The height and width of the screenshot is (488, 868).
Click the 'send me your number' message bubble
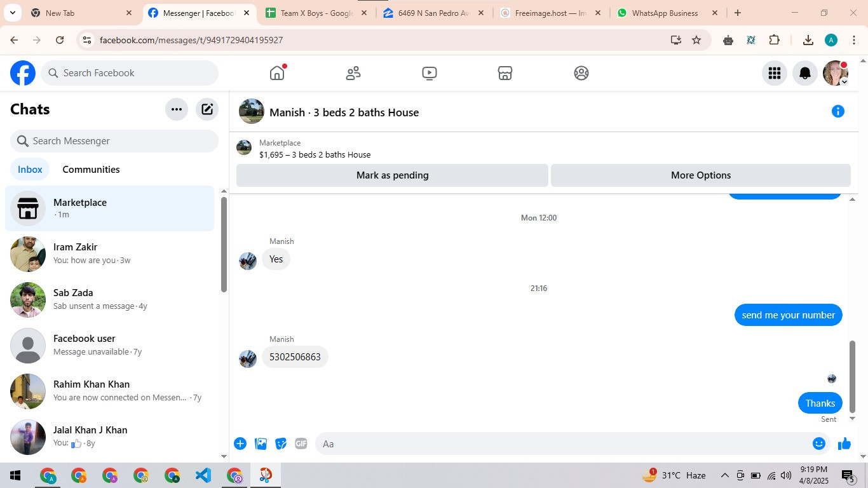789,315
